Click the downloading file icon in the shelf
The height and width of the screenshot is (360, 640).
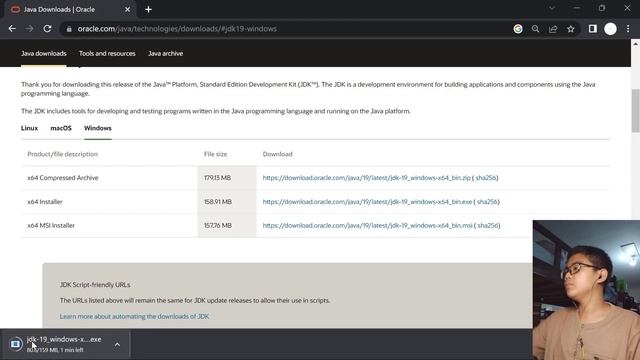pyautogui.click(x=16, y=344)
